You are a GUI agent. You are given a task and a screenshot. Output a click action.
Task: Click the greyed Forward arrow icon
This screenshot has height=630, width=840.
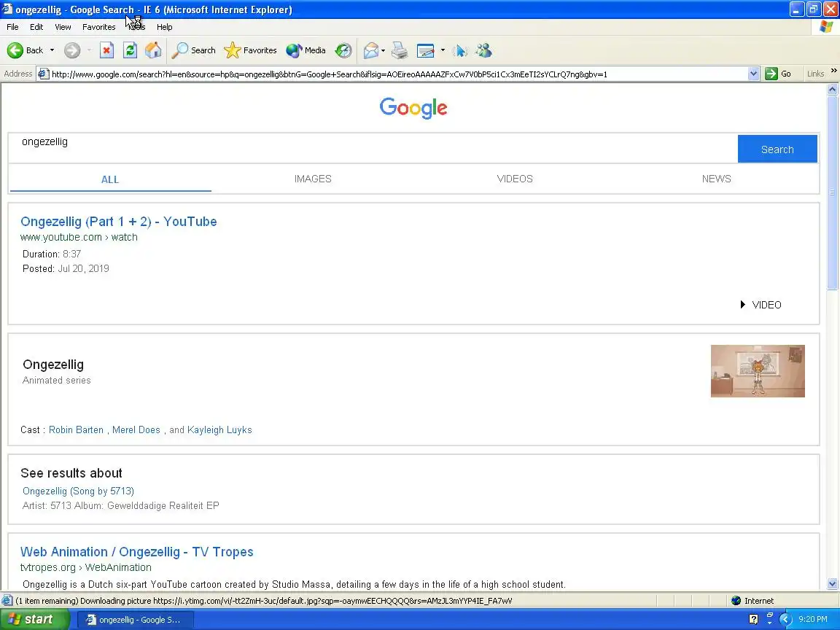71,50
